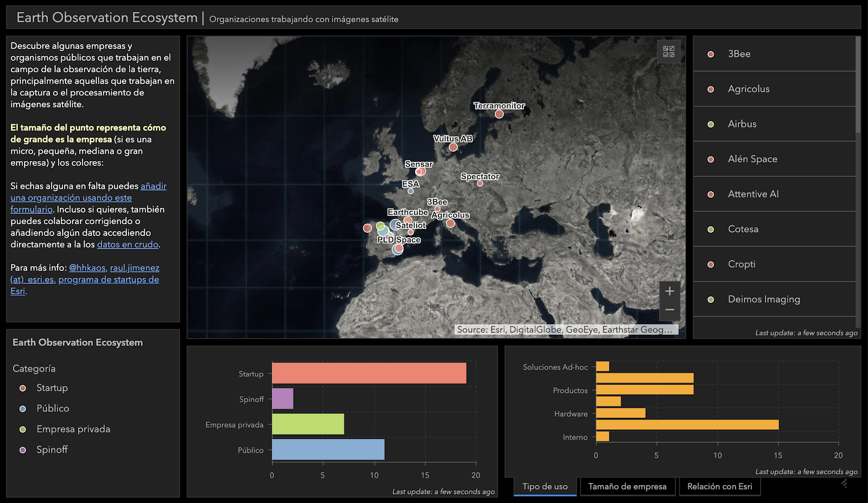Select the PLD Space map point
Image resolution: width=868 pixels, height=503 pixels.
pos(398,249)
